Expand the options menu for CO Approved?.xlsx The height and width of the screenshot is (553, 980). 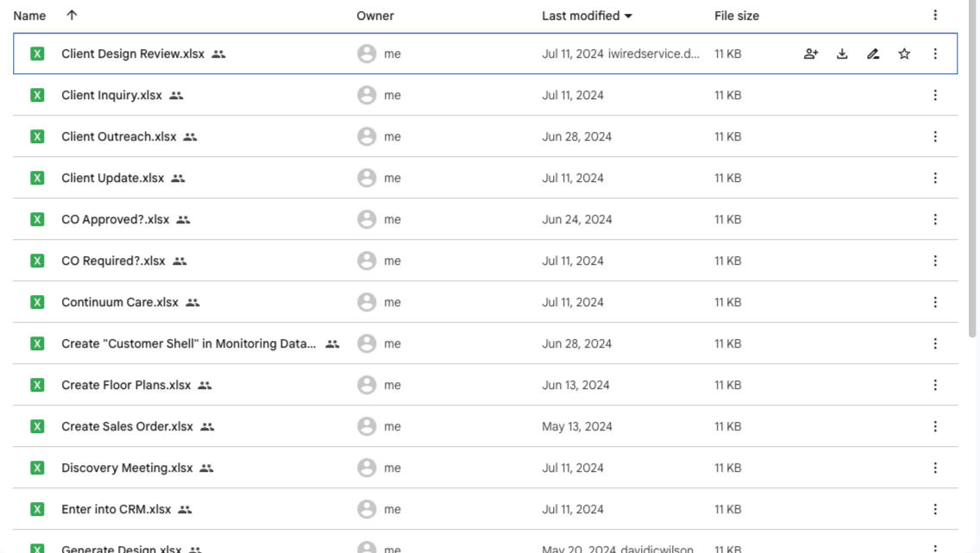pos(935,219)
